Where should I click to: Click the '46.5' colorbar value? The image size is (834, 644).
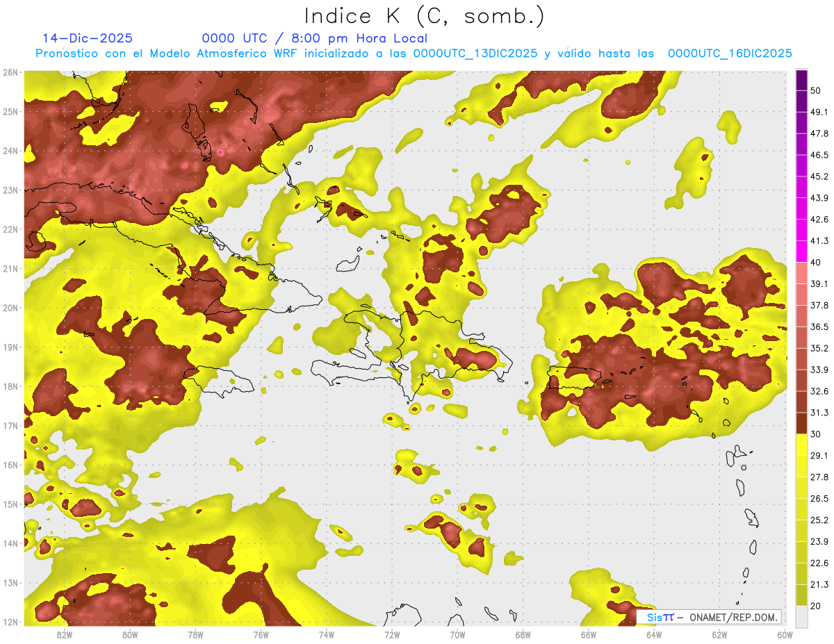pos(819,156)
